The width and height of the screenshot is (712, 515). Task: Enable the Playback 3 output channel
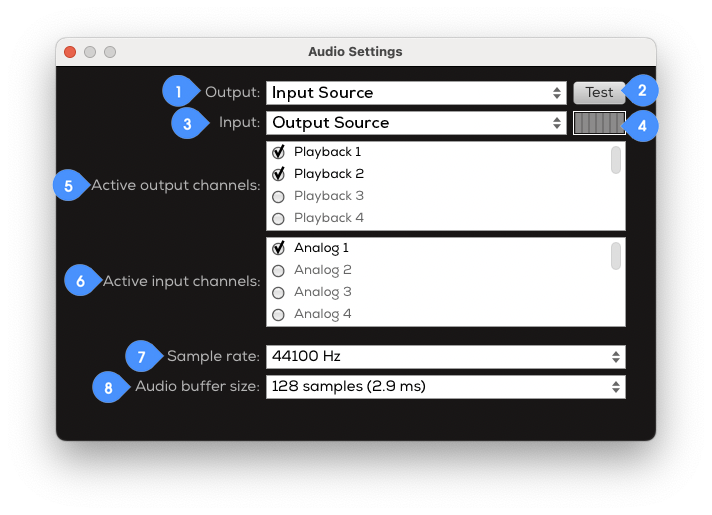[279, 196]
